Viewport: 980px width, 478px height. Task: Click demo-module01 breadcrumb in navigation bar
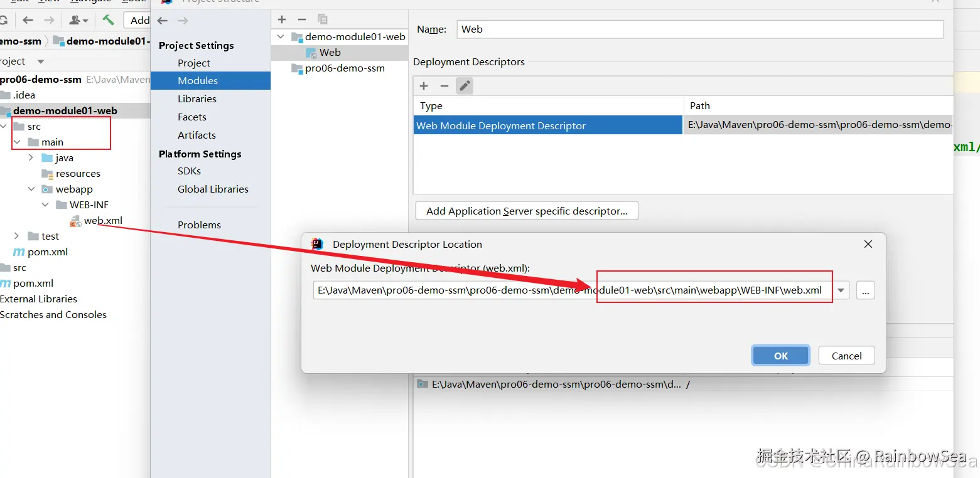[x=102, y=41]
